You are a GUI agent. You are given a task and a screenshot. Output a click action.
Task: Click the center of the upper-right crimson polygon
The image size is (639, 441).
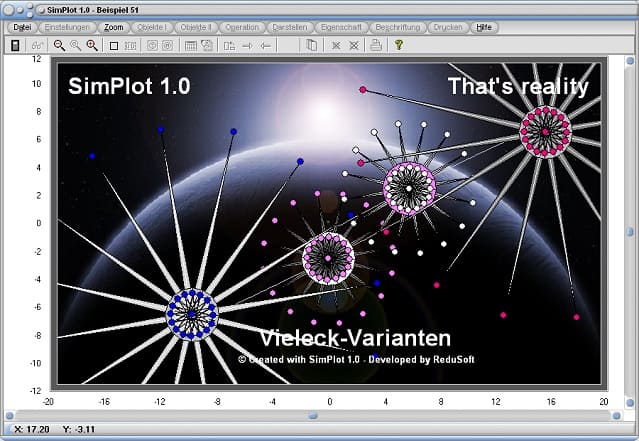545,131
